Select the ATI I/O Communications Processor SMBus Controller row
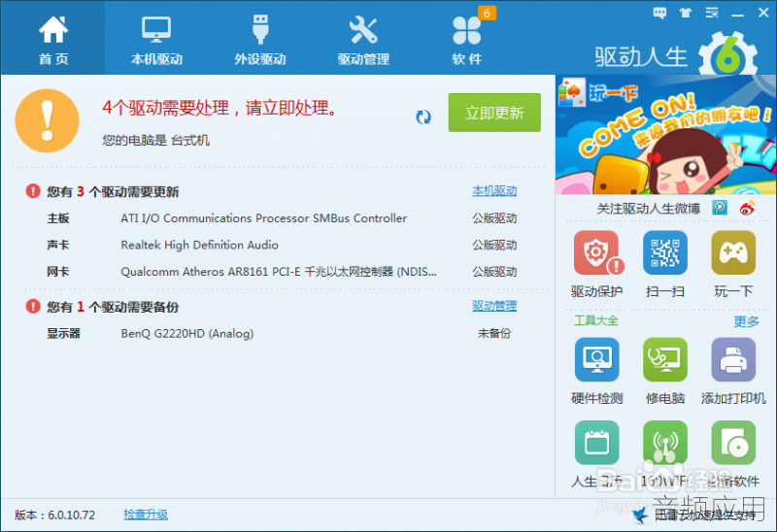 [x=282, y=218]
